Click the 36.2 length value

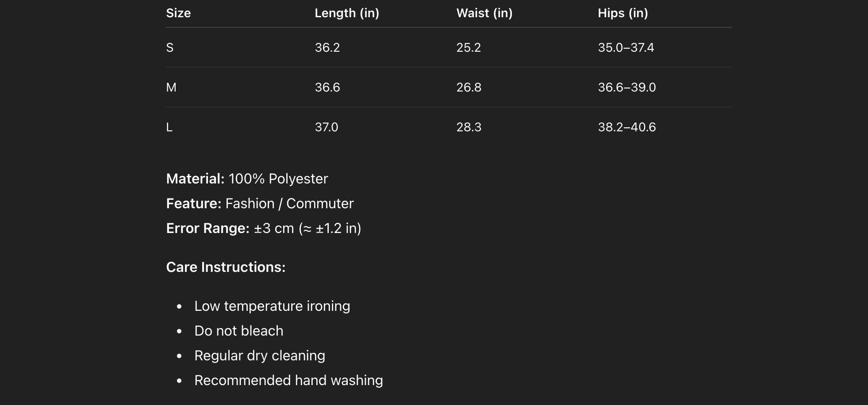[327, 48]
